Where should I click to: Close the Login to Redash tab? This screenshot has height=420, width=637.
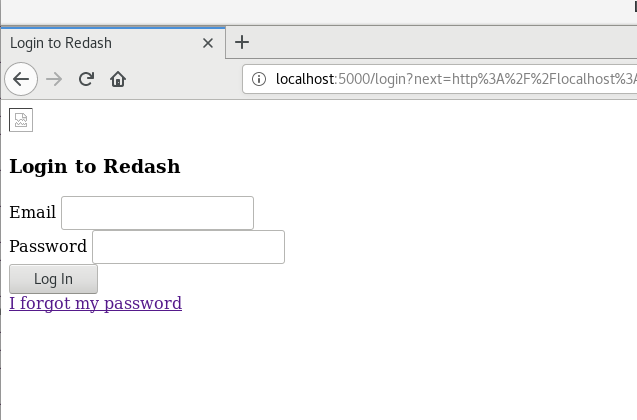(x=208, y=43)
